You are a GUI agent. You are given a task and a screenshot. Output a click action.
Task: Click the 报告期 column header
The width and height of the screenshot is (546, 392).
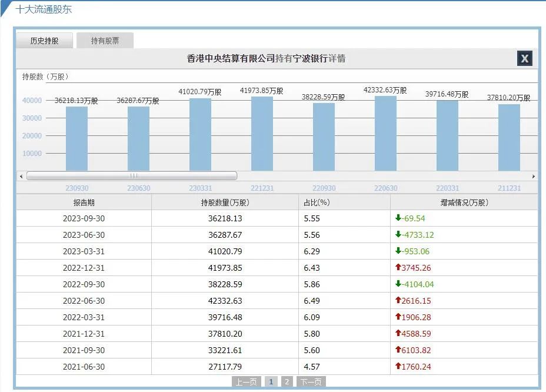click(x=84, y=202)
